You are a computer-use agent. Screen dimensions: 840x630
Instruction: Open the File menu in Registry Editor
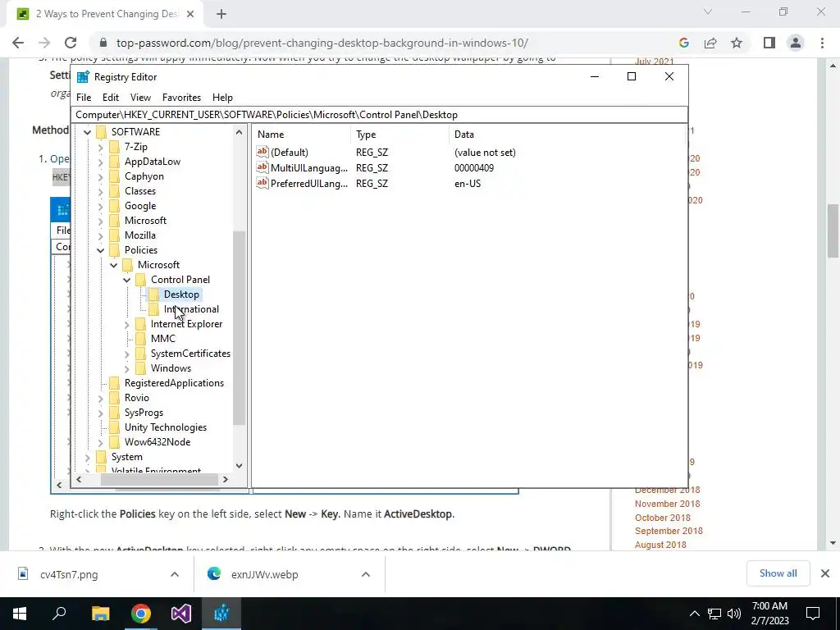[x=84, y=98]
